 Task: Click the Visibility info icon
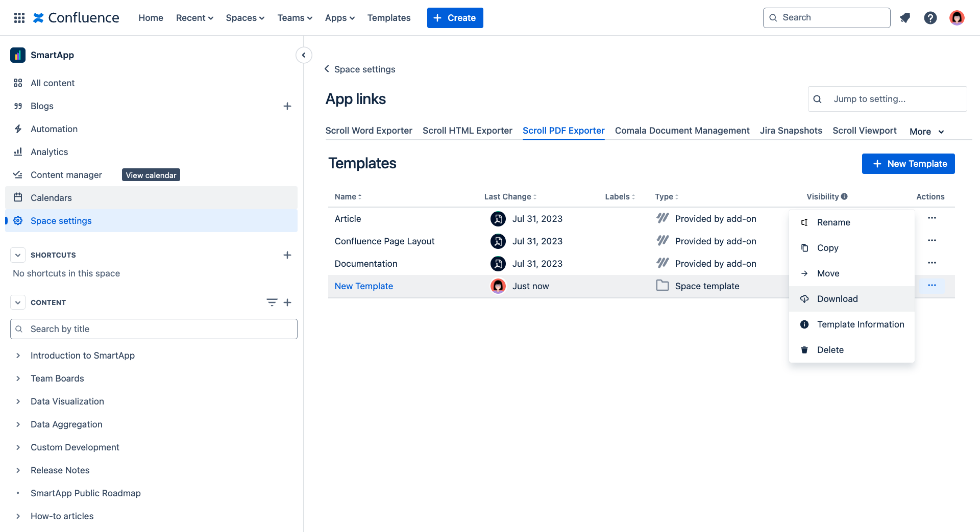[844, 196]
